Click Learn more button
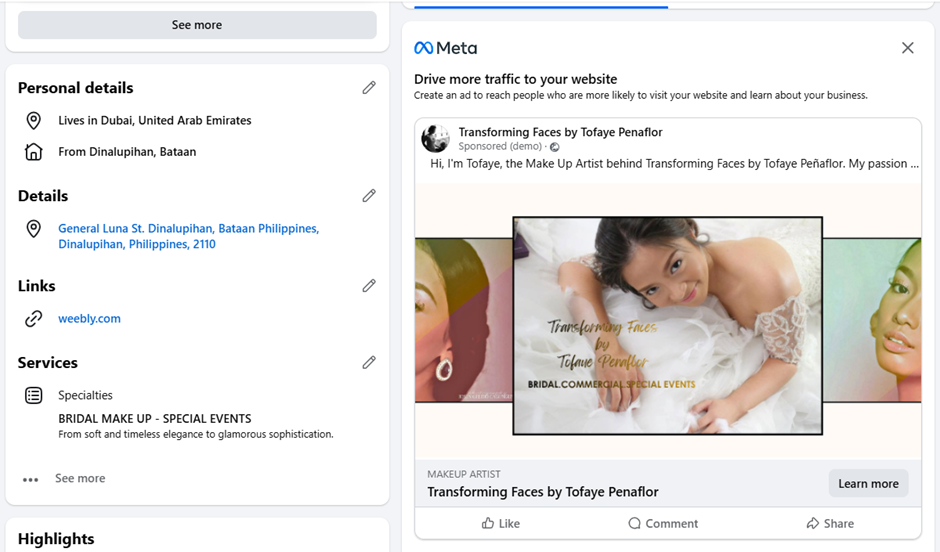The image size is (940, 552). point(868,483)
